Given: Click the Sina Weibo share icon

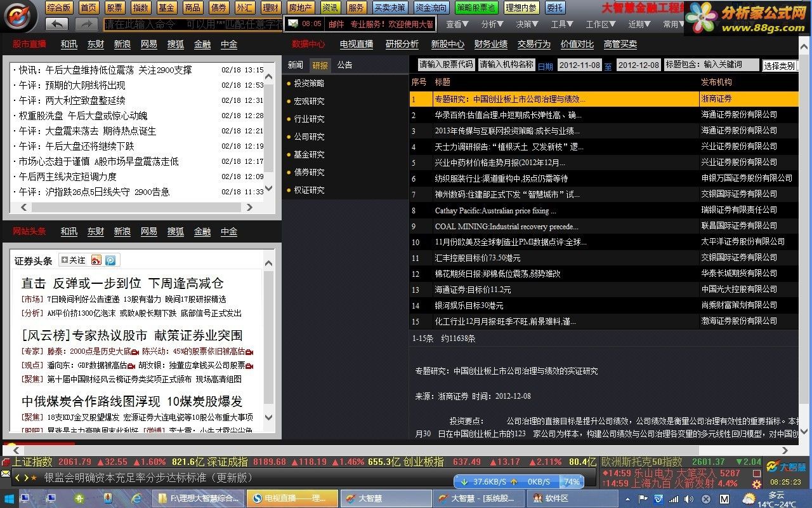Looking at the screenshot, I should pos(96,260).
